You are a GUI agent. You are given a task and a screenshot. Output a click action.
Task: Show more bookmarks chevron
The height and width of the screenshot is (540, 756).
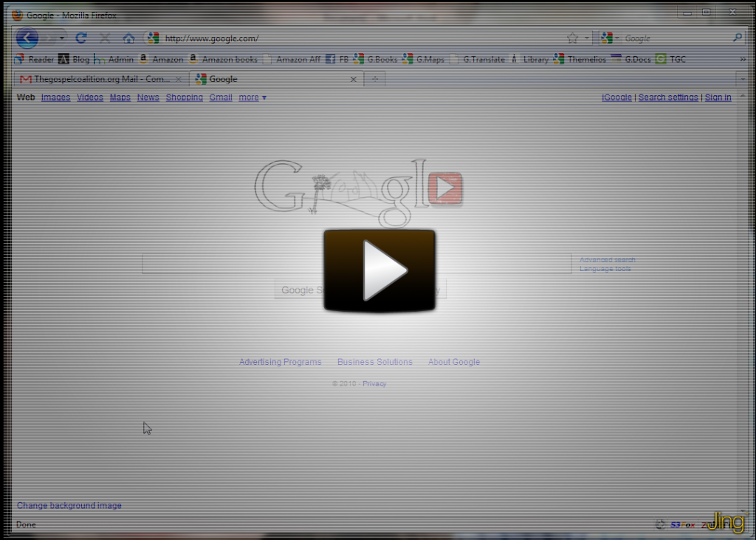743,59
